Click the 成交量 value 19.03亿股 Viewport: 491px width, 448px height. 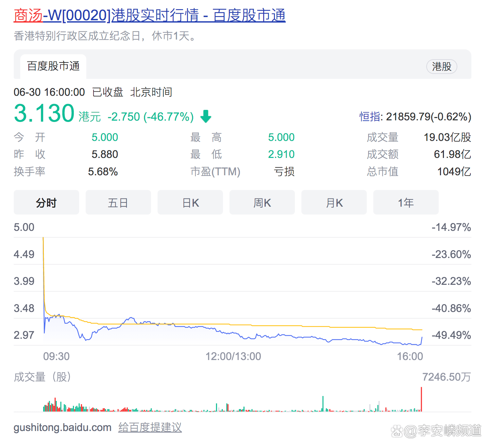click(447, 137)
